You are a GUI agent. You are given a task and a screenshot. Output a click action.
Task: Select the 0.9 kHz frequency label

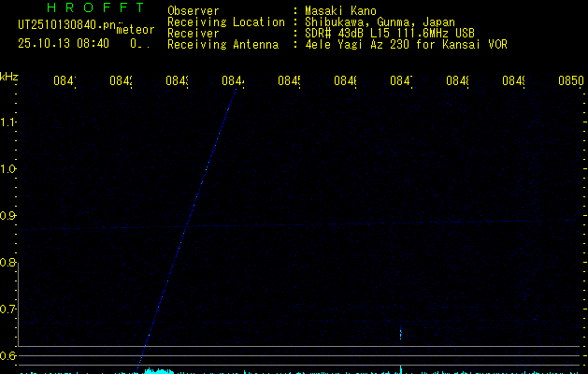[8, 216]
